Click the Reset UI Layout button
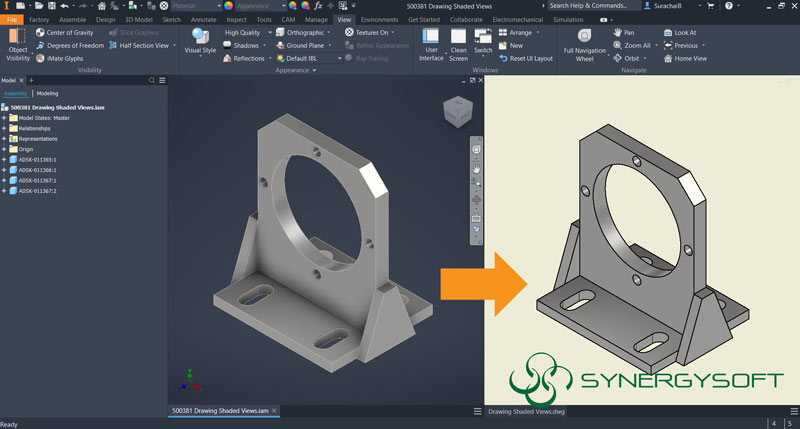800x429 pixels. tap(527, 58)
